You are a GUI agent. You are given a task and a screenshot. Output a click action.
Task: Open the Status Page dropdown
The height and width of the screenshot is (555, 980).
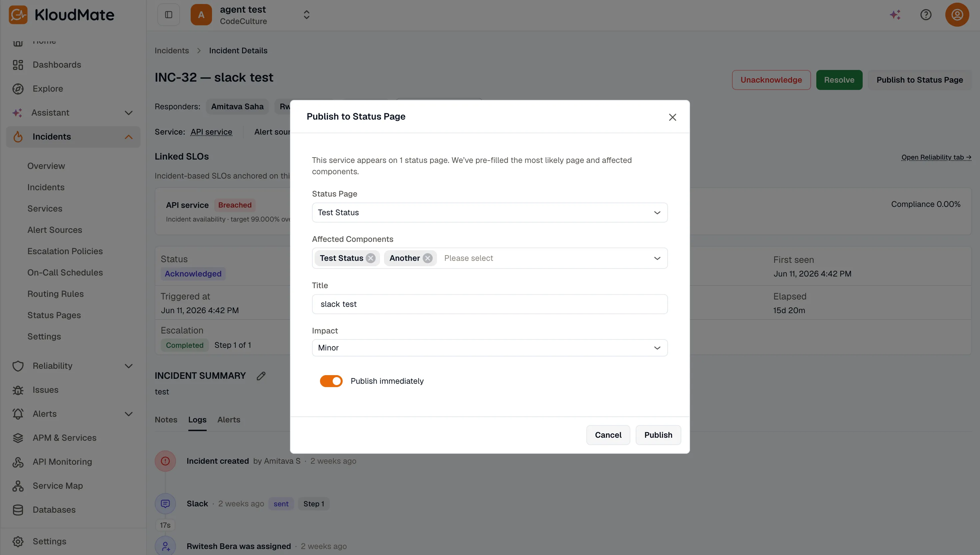490,213
